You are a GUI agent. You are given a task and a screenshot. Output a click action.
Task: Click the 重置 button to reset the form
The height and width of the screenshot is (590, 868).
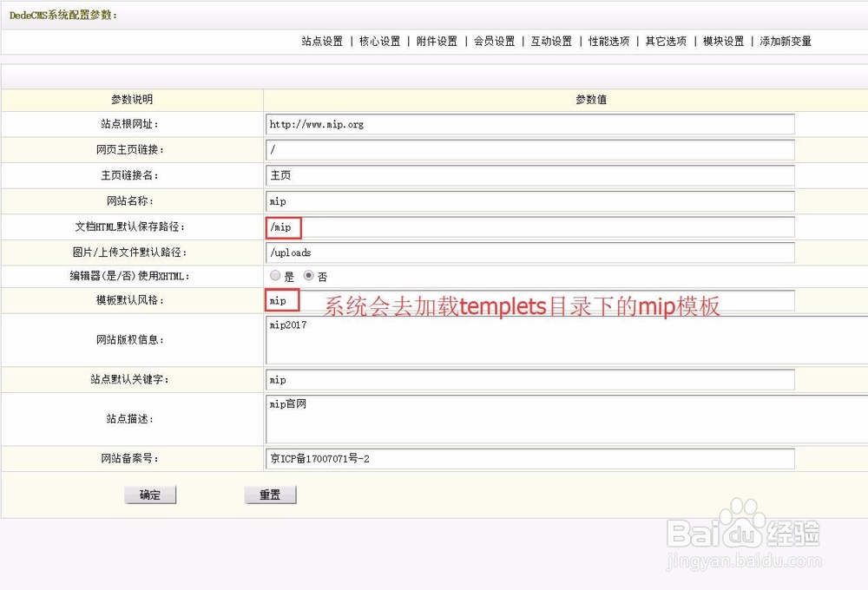coord(270,495)
